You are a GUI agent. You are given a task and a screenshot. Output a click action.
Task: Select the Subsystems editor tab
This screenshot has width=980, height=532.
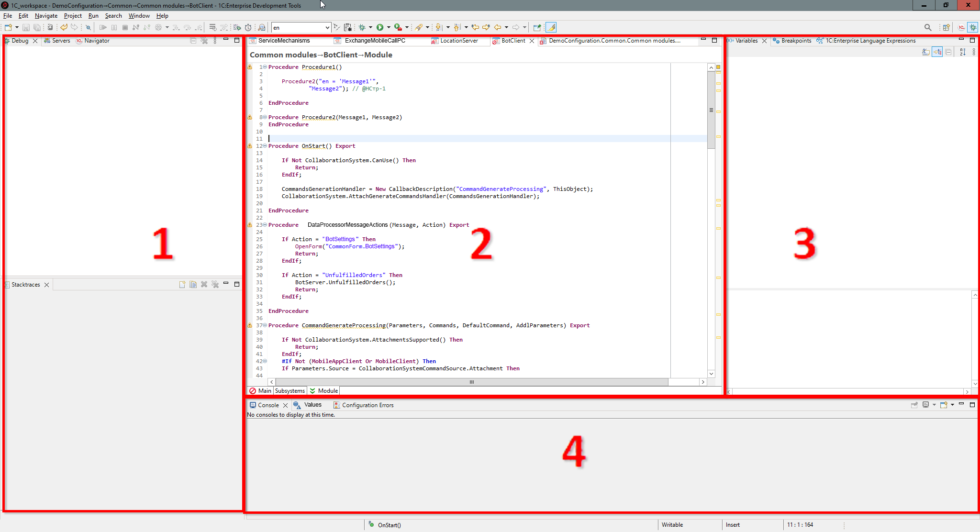click(x=290, y=391)
